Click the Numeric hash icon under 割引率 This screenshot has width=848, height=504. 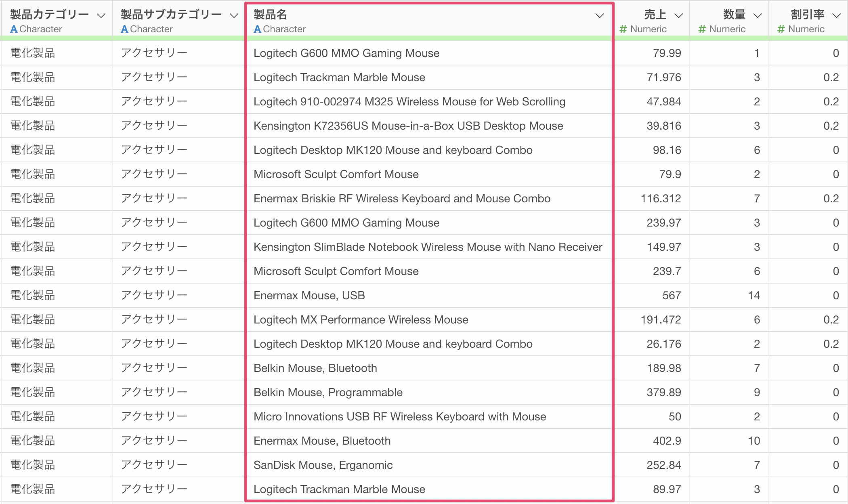pyautogui.click(x=781, y=29)
